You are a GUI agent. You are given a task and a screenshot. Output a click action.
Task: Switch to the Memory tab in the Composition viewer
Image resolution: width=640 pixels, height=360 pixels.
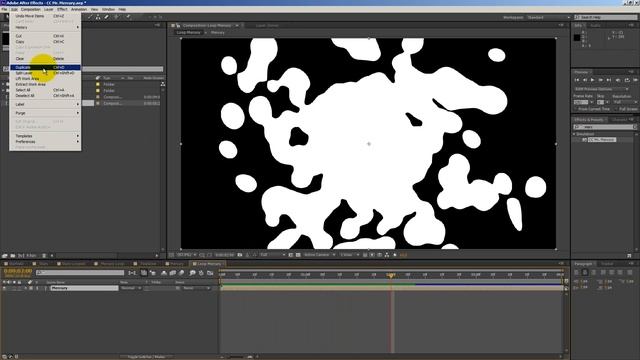218,33
